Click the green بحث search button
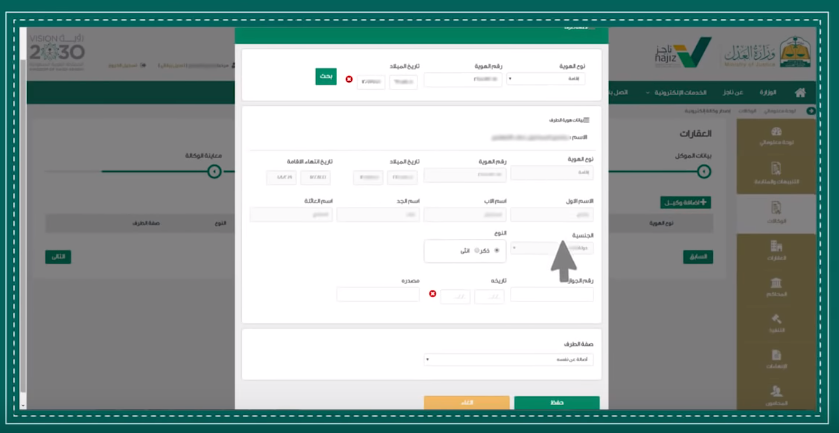Image resolution: width=839 pixels, height=433 pixels. 326,77
